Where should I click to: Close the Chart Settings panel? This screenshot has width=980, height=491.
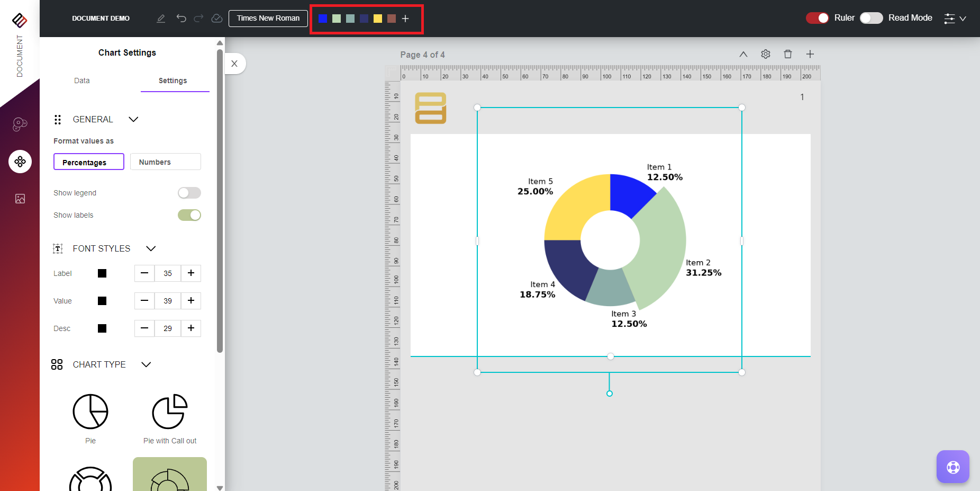(x=234, y=64)
